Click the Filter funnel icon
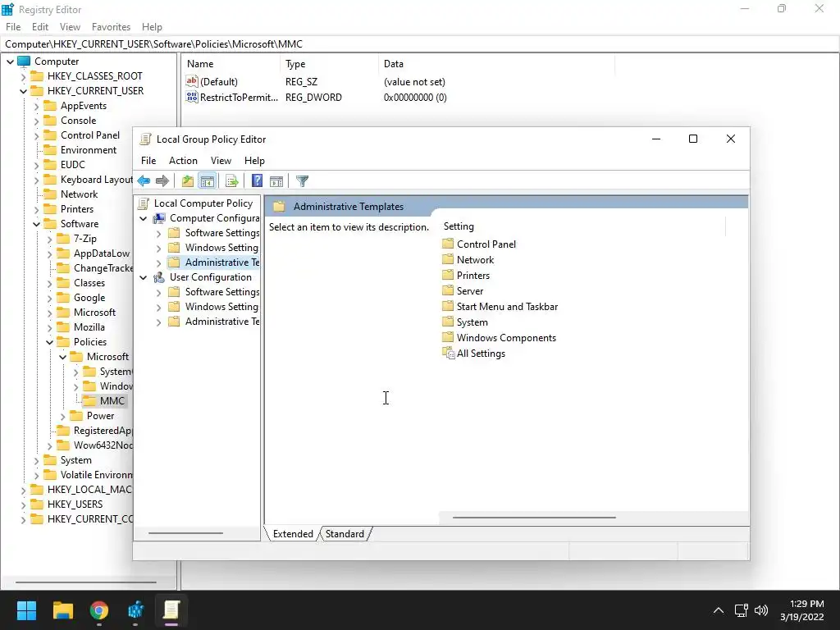The width and height of the screenshot is (840, 630). (x=302, y=181)
